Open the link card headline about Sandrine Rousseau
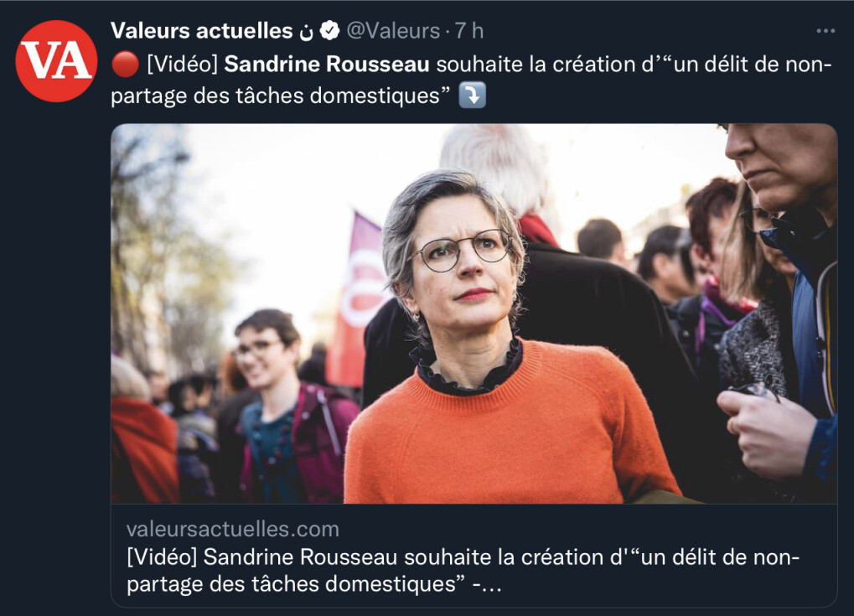This screenshot has width=854, height=616. [463, 570]
